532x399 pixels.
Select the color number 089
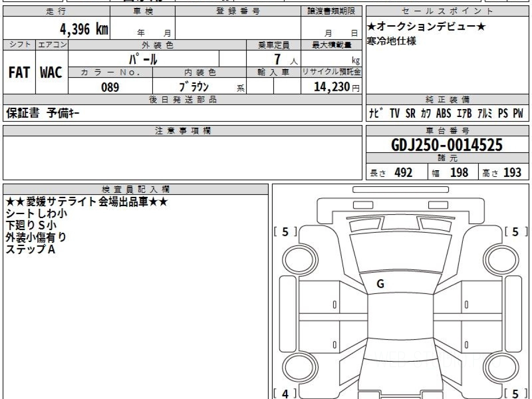(x=110, y=87)
